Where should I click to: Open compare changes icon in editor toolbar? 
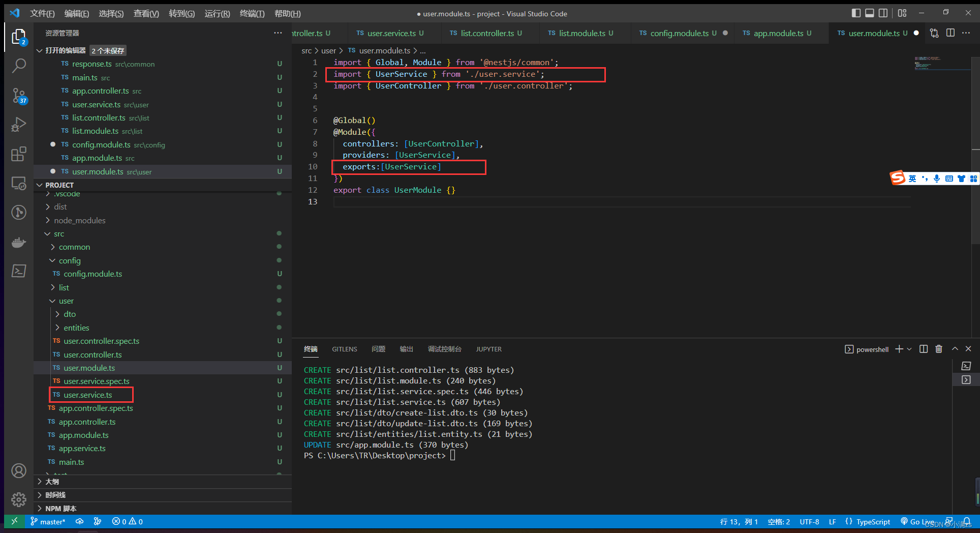[934, 33]
